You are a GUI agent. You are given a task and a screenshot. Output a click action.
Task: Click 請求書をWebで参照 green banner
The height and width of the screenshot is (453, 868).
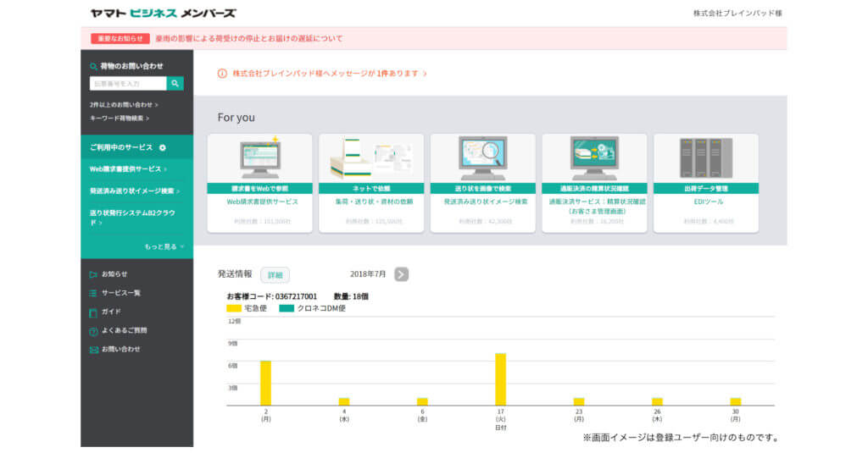(259, 189)
